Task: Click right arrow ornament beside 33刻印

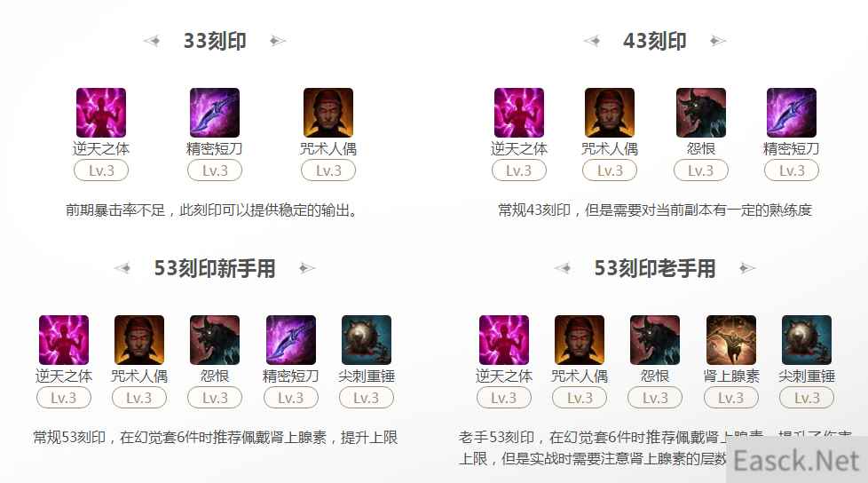Action: click(277, 41)
